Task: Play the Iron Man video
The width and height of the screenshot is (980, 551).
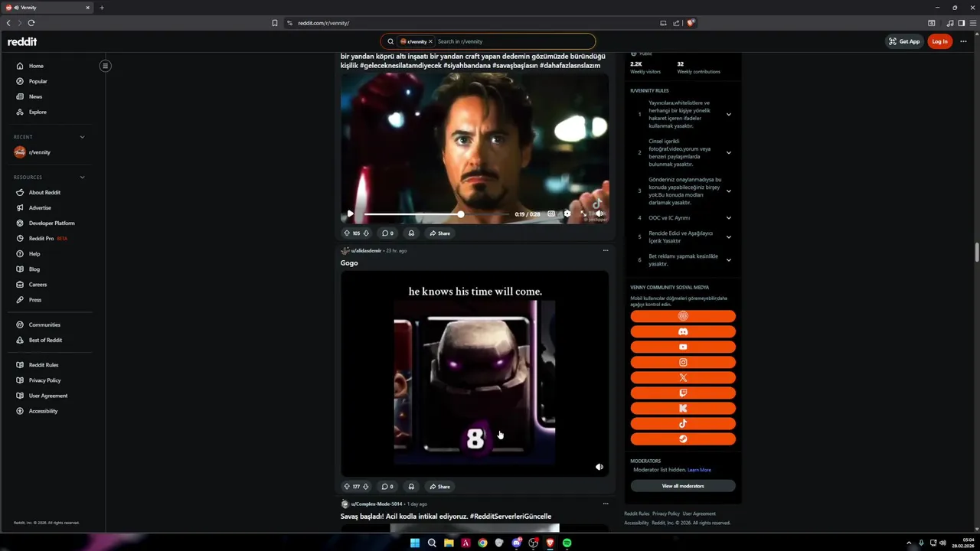Action: [351, 214]
